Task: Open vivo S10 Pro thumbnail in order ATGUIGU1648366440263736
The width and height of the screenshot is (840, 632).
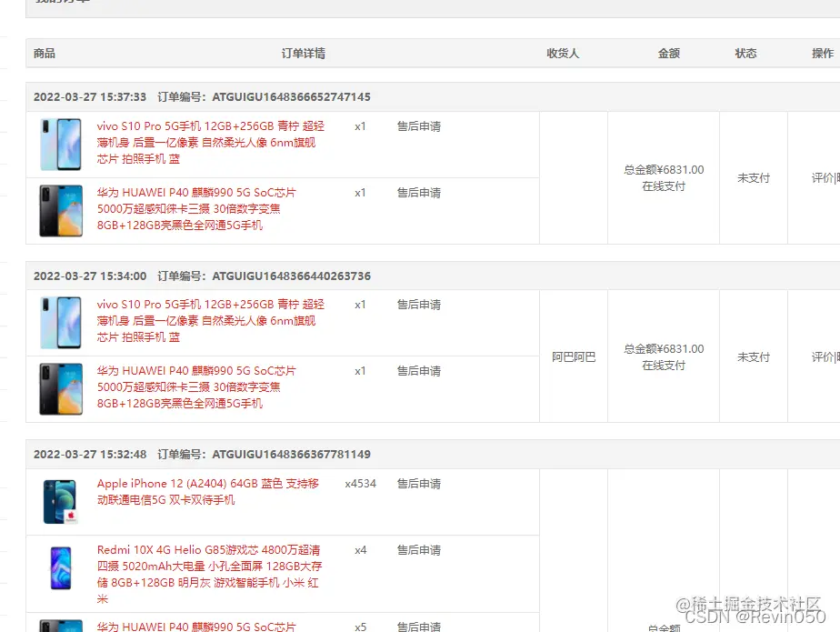Action: click(61, 323)
